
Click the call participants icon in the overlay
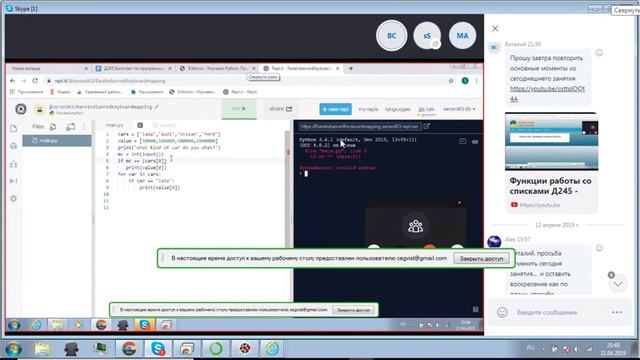point(415,226)
